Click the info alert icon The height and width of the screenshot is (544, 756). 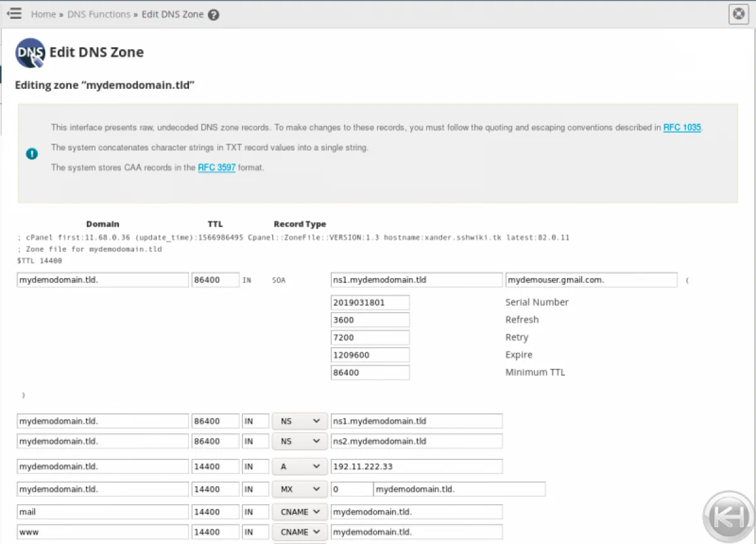click(31, 154)
